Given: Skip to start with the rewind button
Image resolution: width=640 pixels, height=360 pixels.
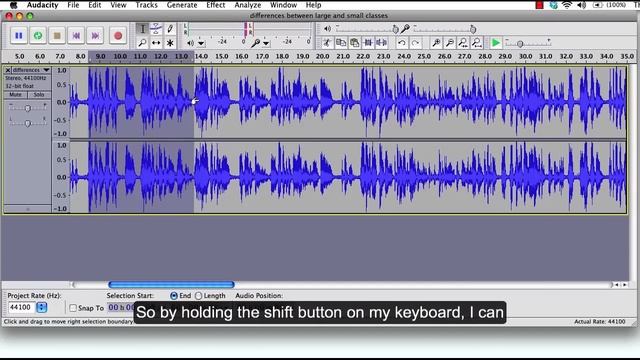Looking at the screenshot, I should pyautogui.click(x=76, y=36).
